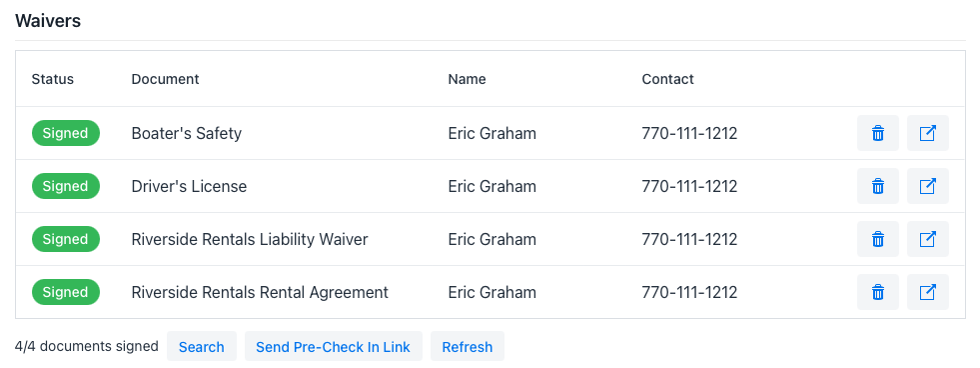Click Signed badge for Boater's Safety
The height and width of the screenshot is (368, 980).
tap(66, 133)
